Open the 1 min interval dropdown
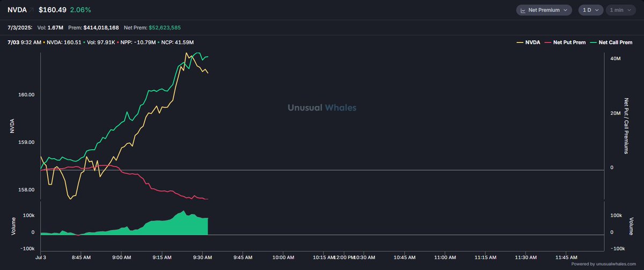This screenshot has width=644, height=270. click(620, 10)
